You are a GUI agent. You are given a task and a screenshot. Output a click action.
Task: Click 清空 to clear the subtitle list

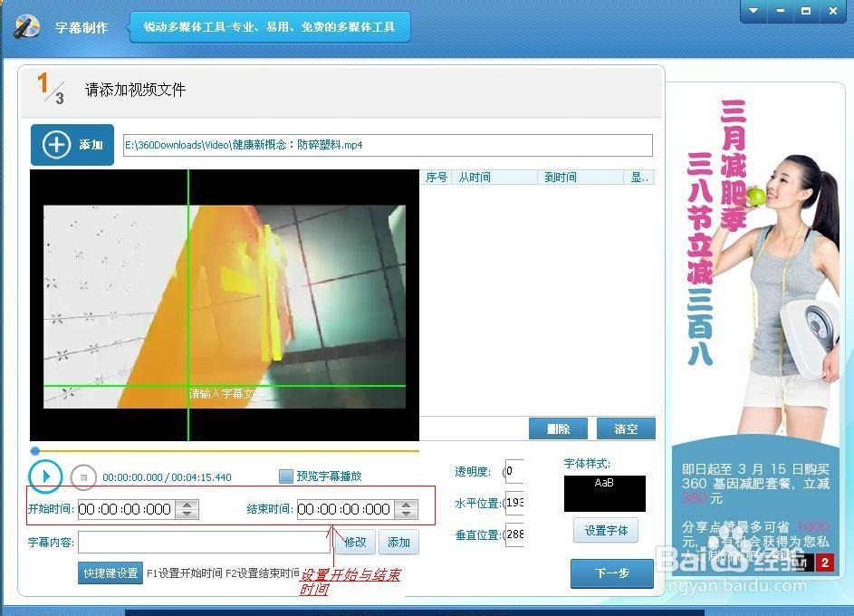[626, 428]
